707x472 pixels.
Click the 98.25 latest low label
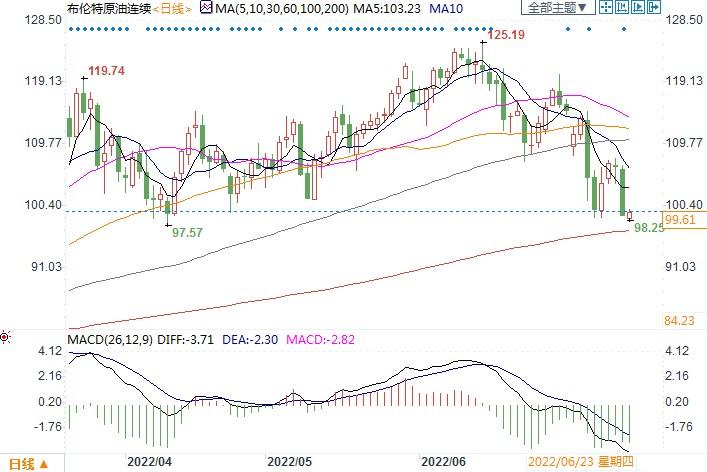pyautogui.click(x=649, y=228)
